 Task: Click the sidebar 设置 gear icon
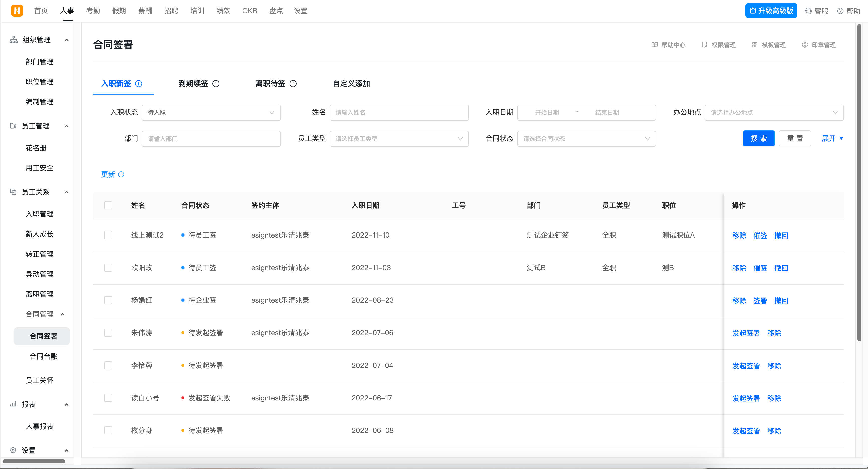[x=13, y=450]
